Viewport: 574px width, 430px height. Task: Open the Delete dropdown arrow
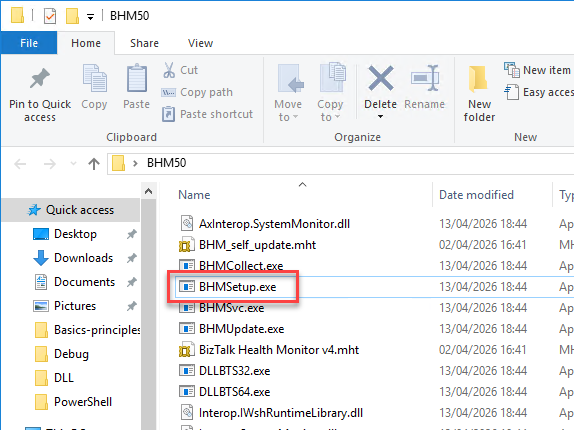(380, 117)
